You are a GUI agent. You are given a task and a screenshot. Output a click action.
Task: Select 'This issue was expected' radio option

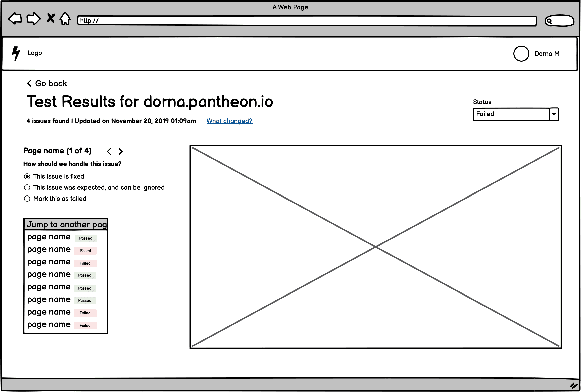click(x=27, y=187)
